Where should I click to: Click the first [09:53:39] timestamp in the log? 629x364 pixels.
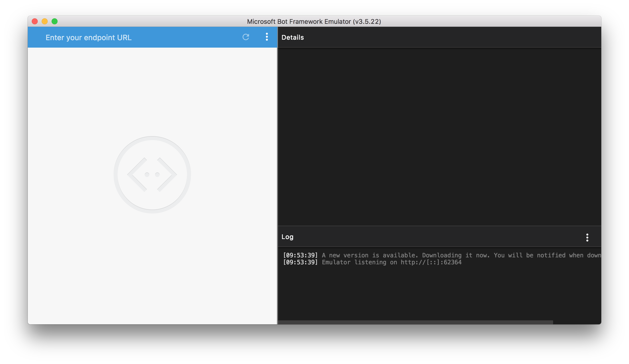point(300,255)
